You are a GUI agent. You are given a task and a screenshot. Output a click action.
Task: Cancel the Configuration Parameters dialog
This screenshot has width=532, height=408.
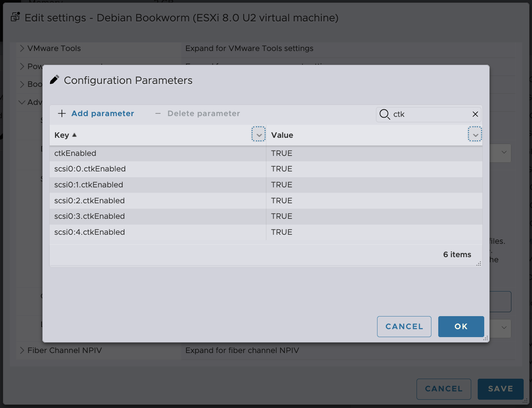point(404,327)
